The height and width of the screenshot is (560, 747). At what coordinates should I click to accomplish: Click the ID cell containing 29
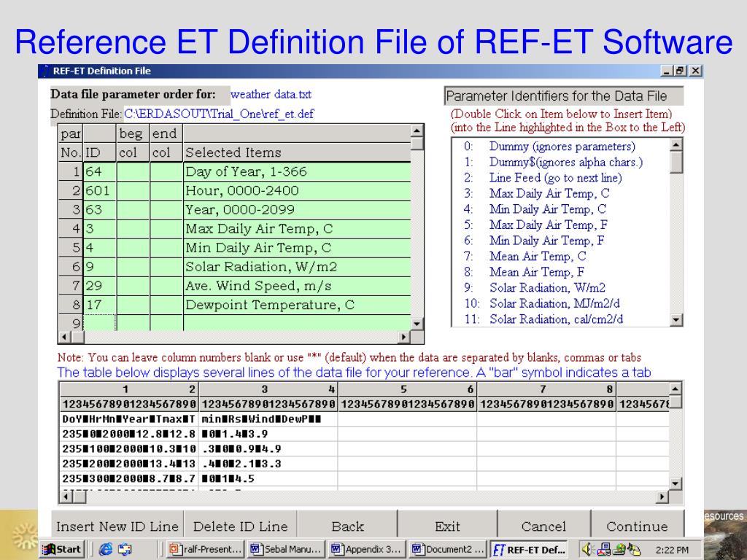[x=99, y=286]
